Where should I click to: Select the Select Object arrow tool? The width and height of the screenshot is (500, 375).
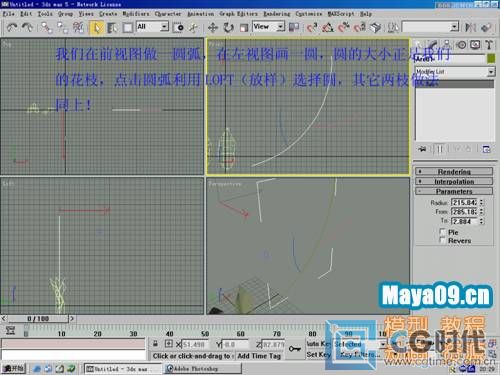click(96, 27)
